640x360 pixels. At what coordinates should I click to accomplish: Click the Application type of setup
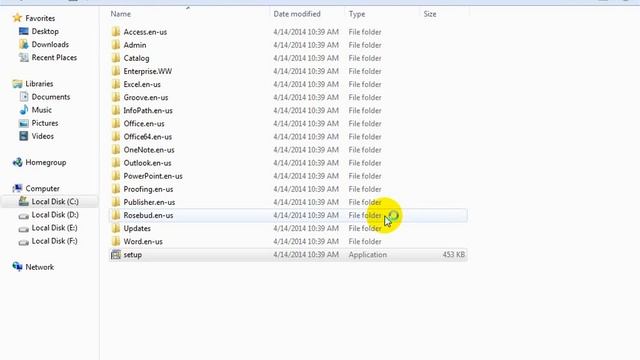point(367,255)
